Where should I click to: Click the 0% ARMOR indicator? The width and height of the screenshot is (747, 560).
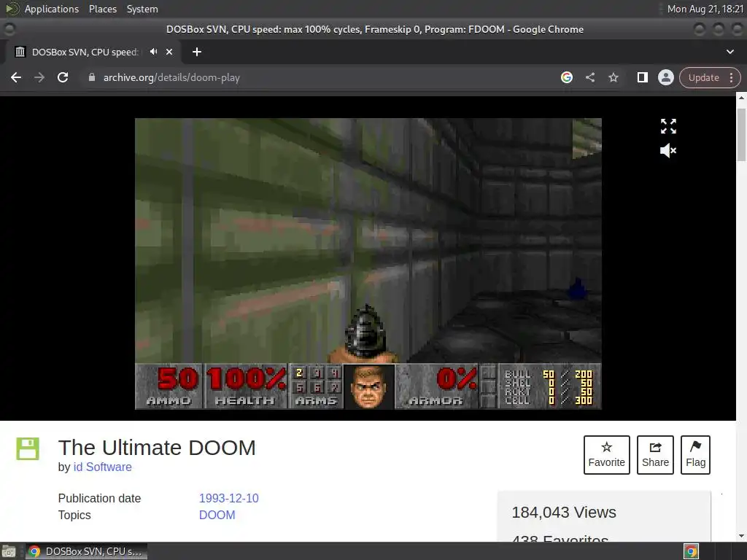click(x=437, y=386)
